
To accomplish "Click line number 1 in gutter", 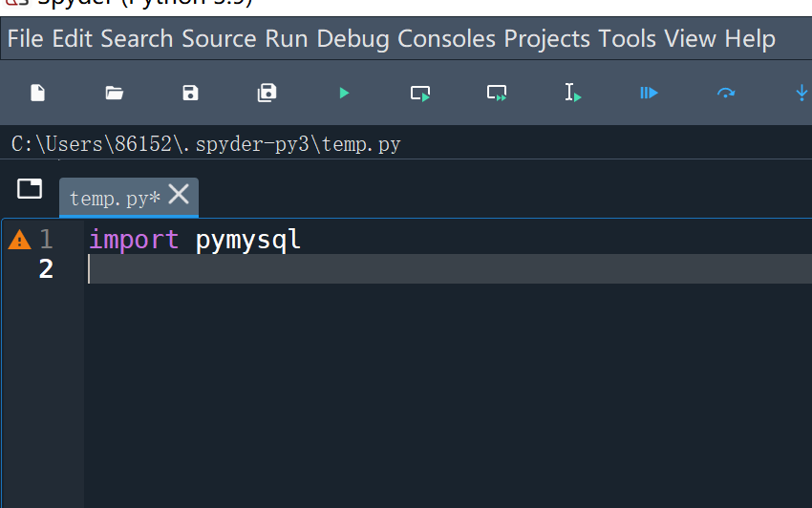I will [46, 240].
